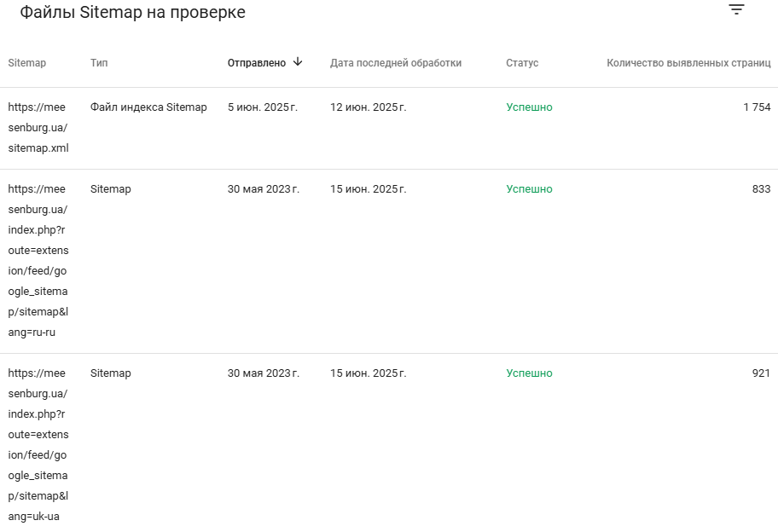
Task: Click Успешно status in the 833 pages row
Action: coord(529,189)
